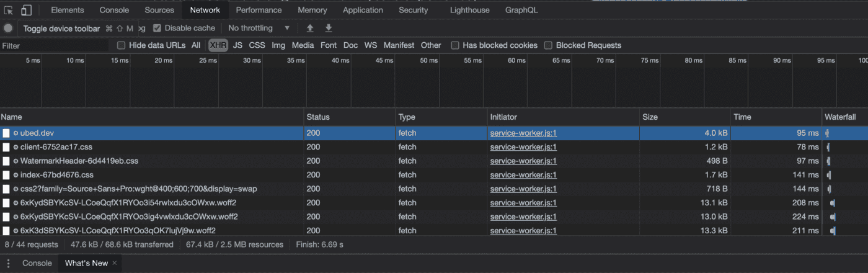The image size is (868, 273).
Task: Open the Performance tab
Action: [259, 10]
